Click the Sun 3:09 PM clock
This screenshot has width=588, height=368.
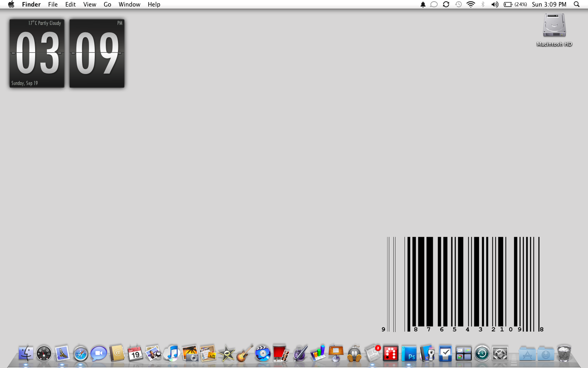tap(549, 4)
